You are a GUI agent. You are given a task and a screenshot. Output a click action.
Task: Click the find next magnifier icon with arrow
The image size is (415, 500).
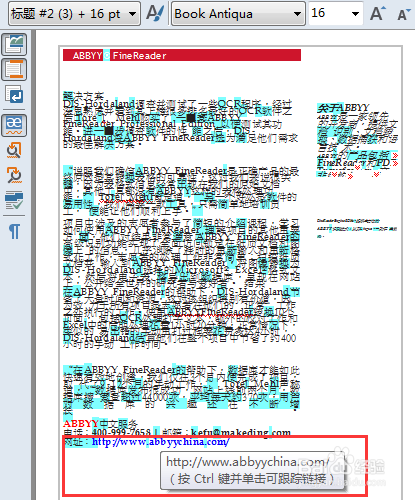pos(14,175)
